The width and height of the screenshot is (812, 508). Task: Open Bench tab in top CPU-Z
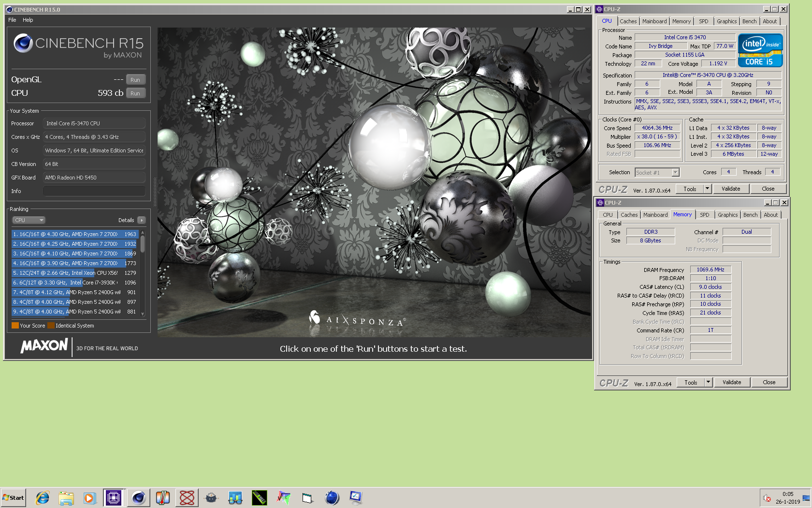750,21
